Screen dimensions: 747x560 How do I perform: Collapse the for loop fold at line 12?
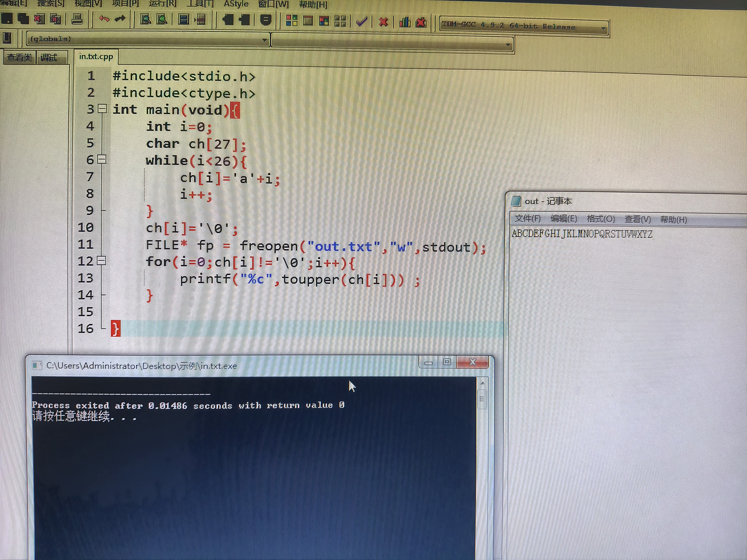point(101,261)
